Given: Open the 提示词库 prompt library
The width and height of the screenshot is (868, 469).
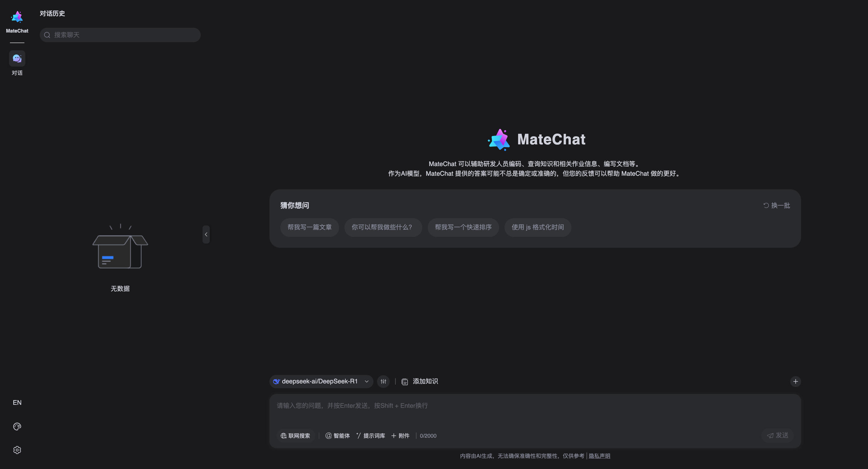Looking at the screenshot, I should tap(370, 436).
